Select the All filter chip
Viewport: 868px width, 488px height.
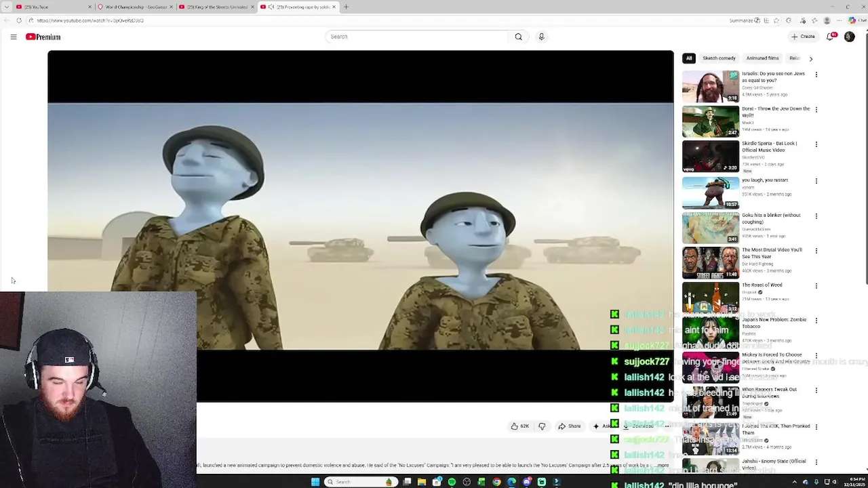(689, 58)
